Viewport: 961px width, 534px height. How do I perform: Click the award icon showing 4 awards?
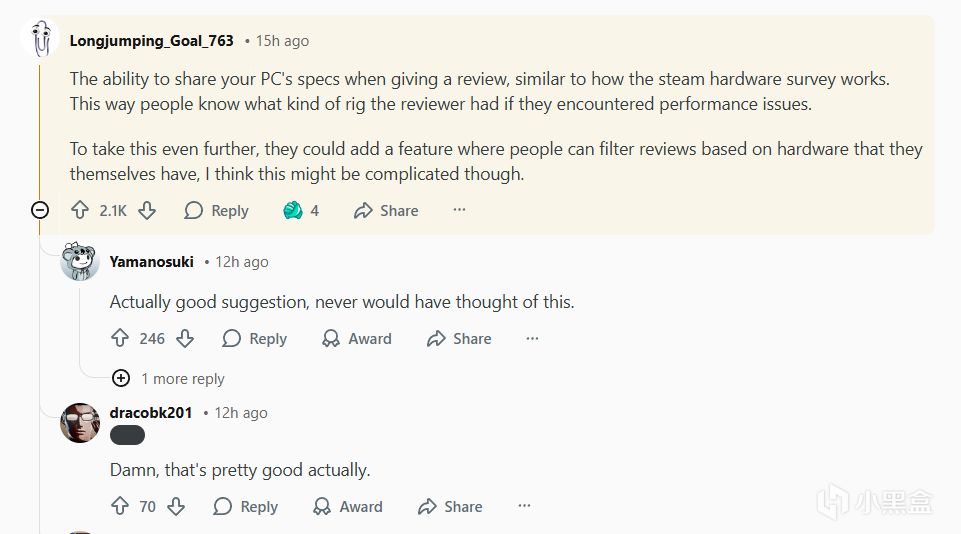(293, 210)
